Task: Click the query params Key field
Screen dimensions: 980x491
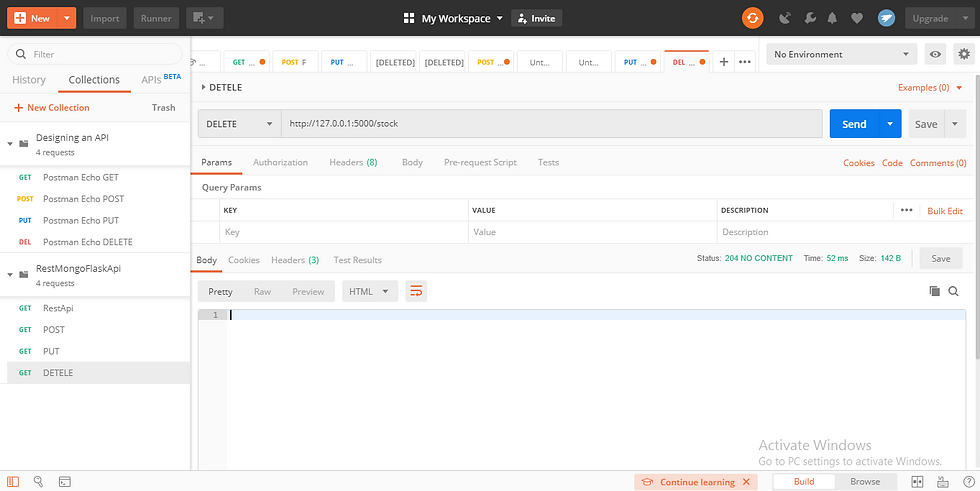Action: 344,232
